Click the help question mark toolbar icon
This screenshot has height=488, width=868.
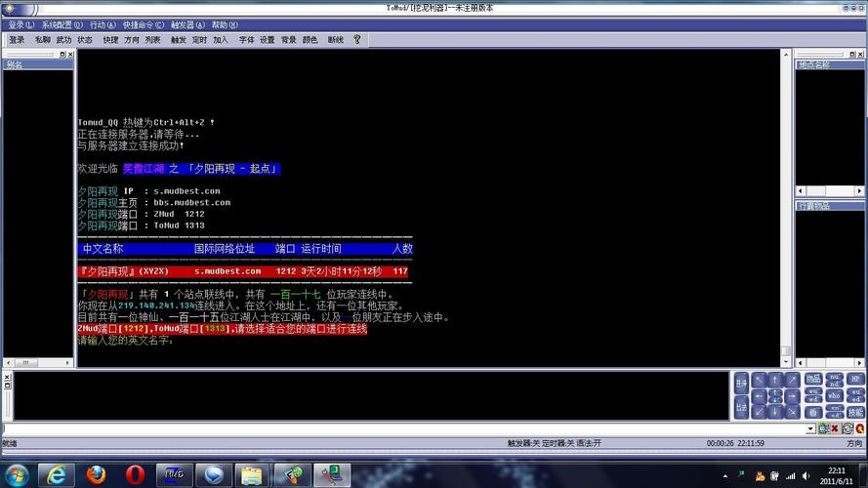pos(357,40)
